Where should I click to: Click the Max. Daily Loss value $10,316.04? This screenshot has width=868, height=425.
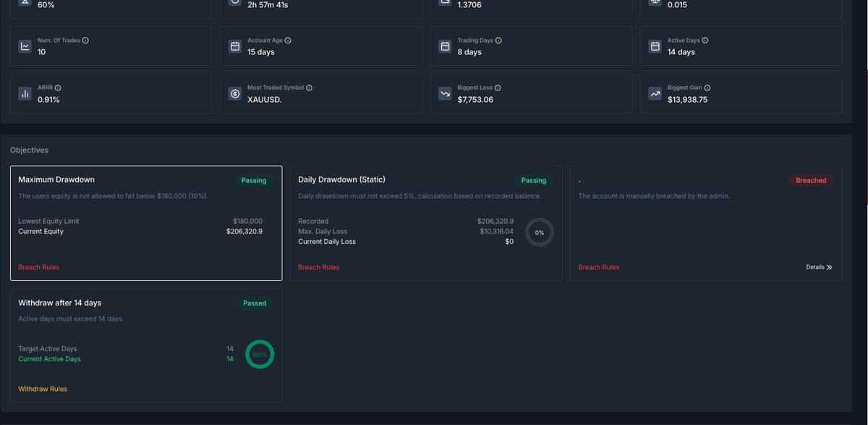point(497,232)
